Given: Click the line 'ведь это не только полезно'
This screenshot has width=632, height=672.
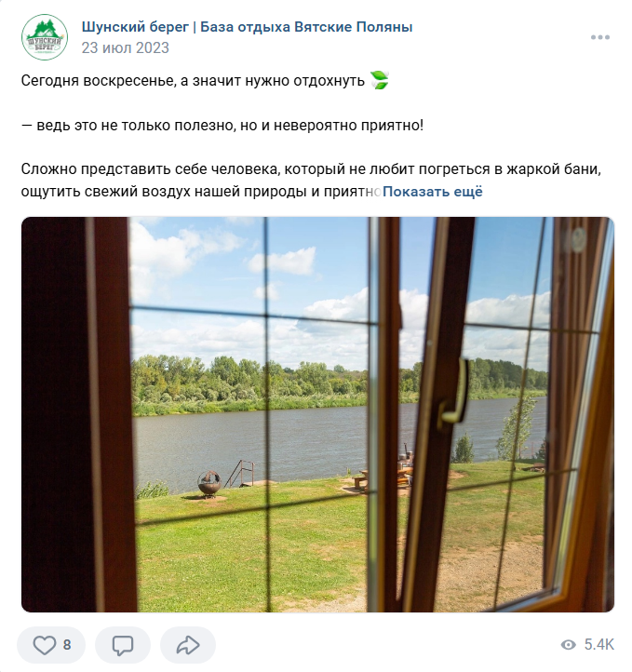Looking at the screenshot, I should point(222,126).
